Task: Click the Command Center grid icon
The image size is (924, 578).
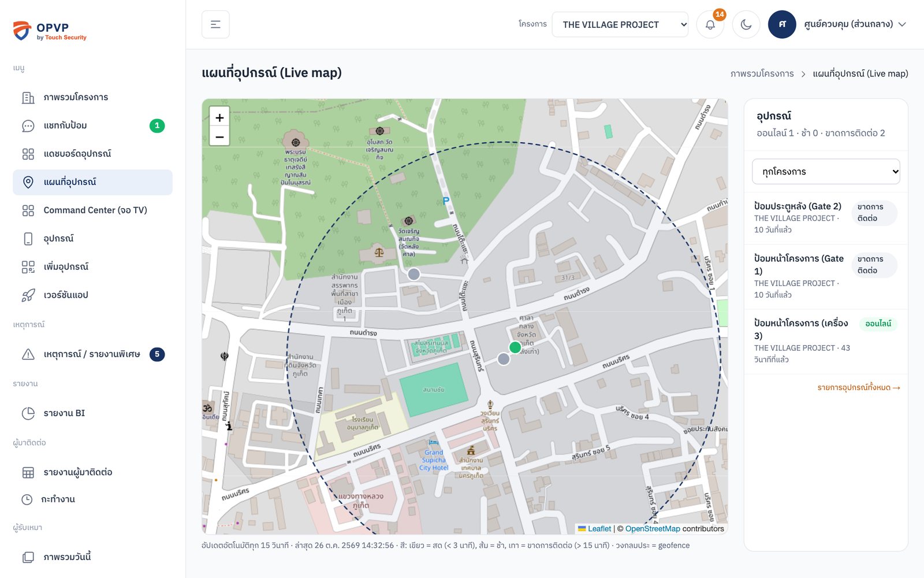Action: pyautogui.click(x=28, y=210)
